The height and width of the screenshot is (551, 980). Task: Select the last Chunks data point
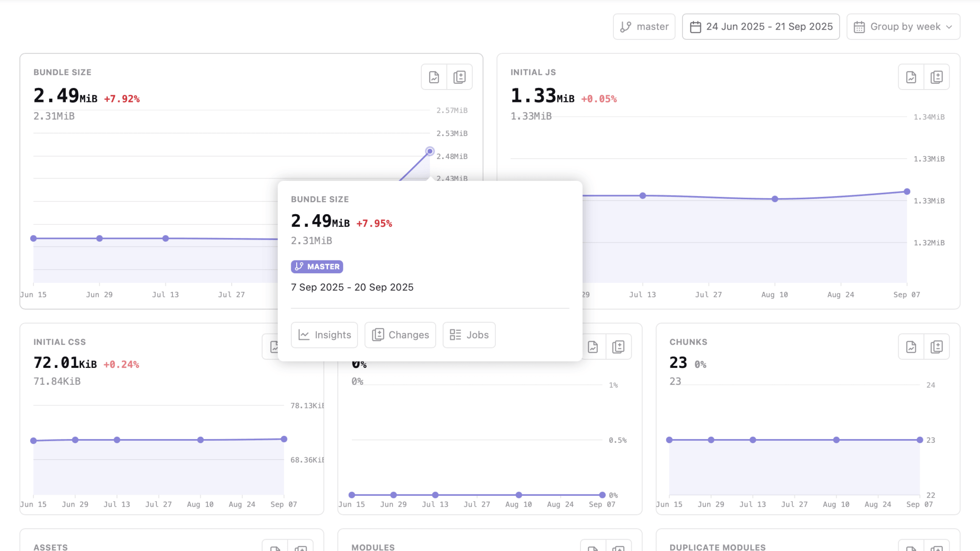tap(919, 440)
